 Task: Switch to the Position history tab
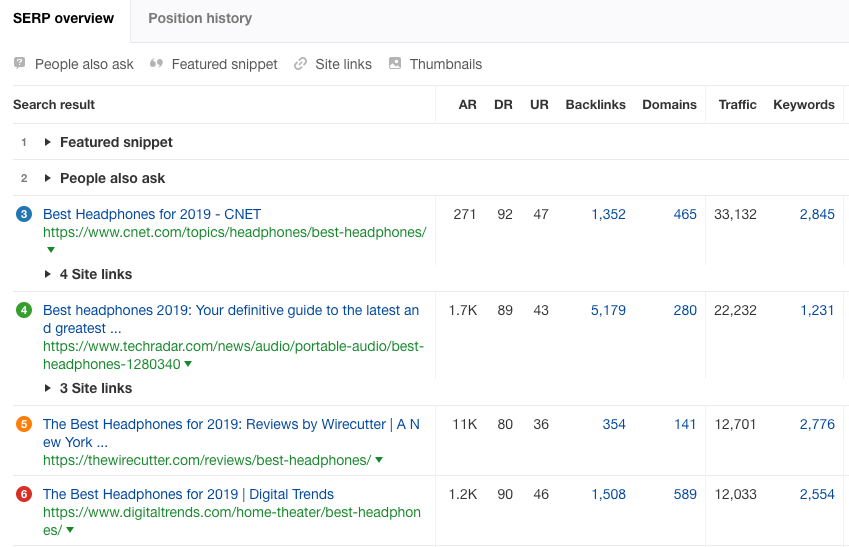(x=200, y=18)
